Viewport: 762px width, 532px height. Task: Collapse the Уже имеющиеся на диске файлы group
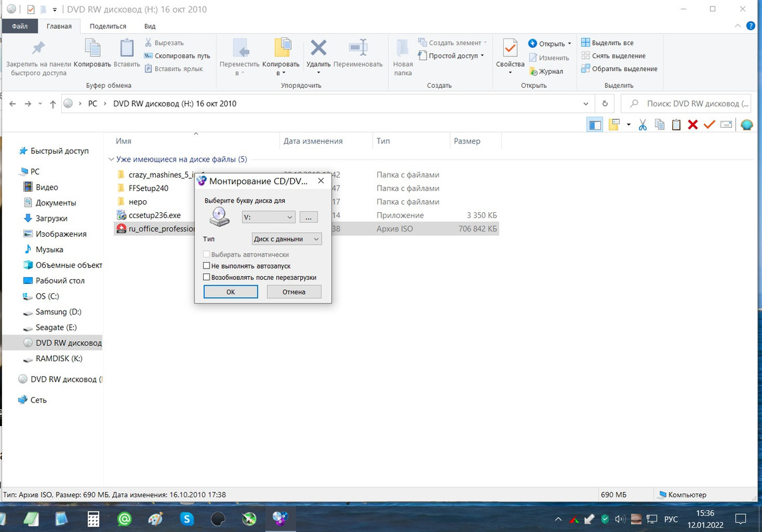click(x=111, y=159)
